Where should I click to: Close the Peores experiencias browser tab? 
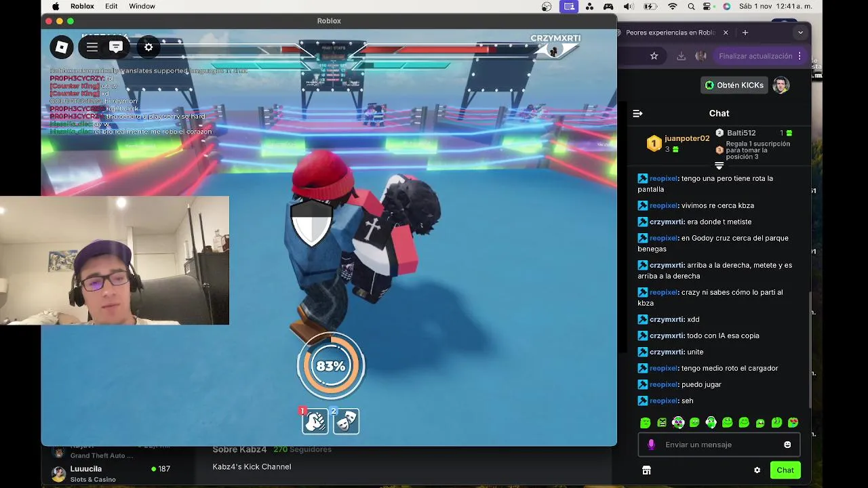[726, 33]
